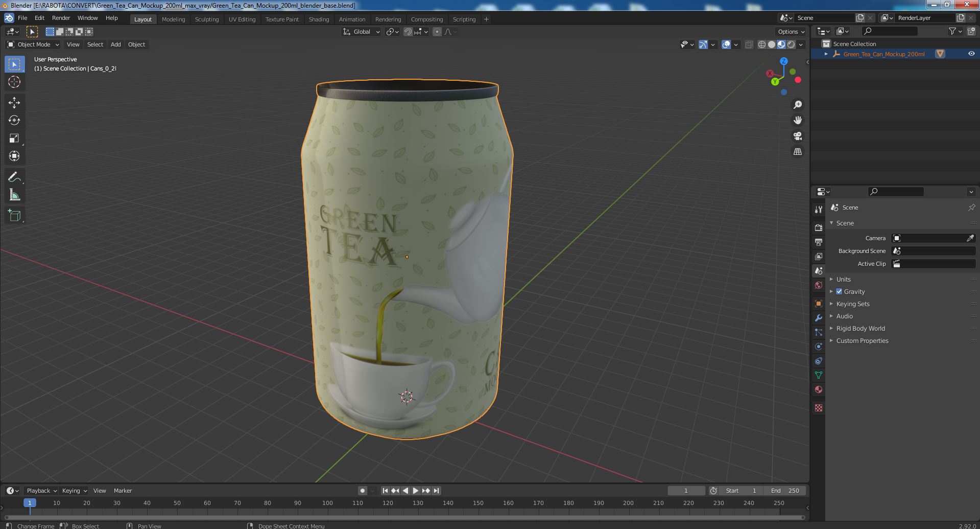Click the zoom view magnifier icon
Screen dimensions: 980x529
(x=797, y=105)
